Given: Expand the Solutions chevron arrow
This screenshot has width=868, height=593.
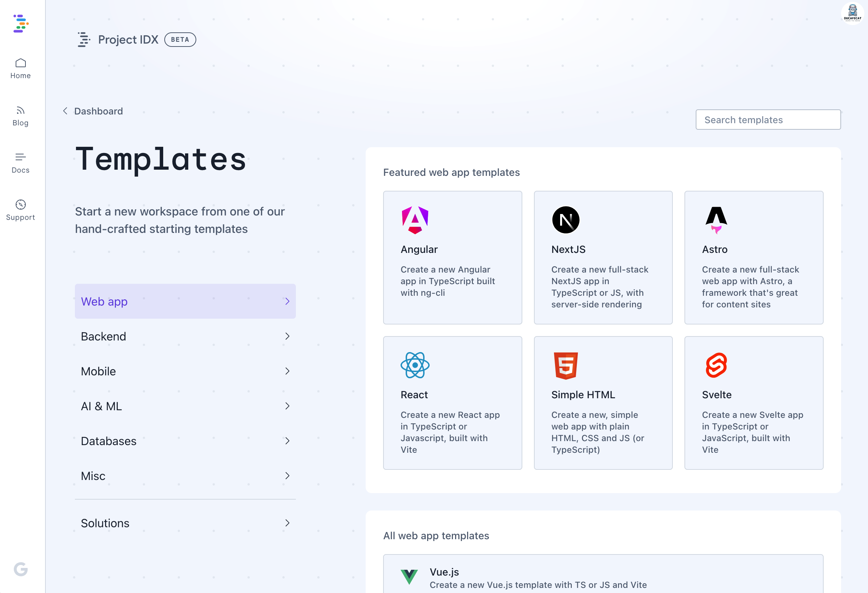Looking at the screenshot, I should [x=287, y=523].
